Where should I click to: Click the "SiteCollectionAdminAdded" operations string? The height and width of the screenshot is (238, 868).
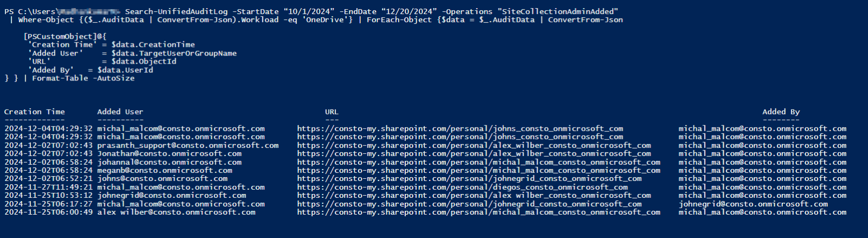[x=559, y=11]
